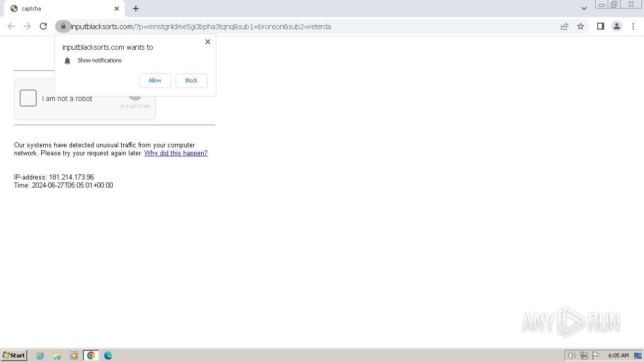Image resolution: width=644 pixels, height=362 pixels.
Task: Minimize the Chrome window
Action: click(601, 5)
